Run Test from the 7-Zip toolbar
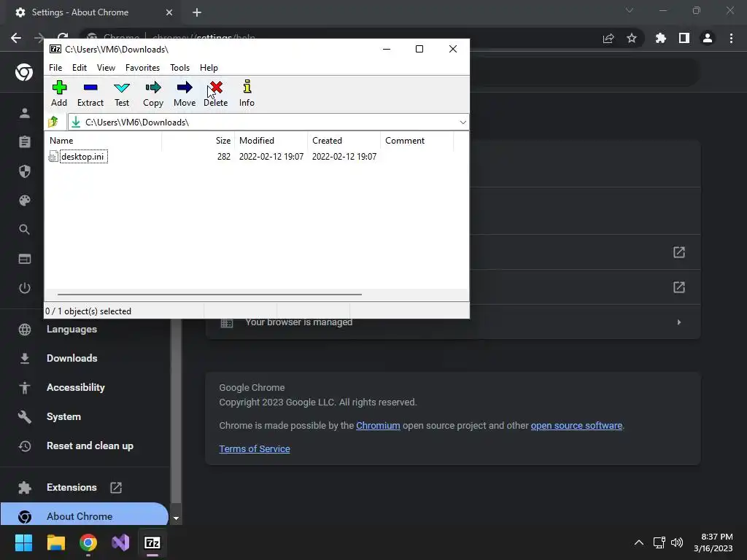 [x=122, y=94]
